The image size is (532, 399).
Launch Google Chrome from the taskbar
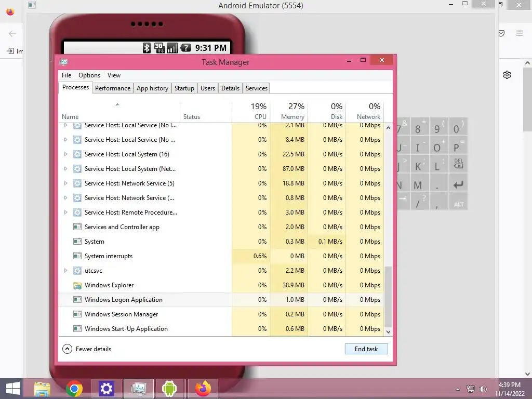pos(74,389)
